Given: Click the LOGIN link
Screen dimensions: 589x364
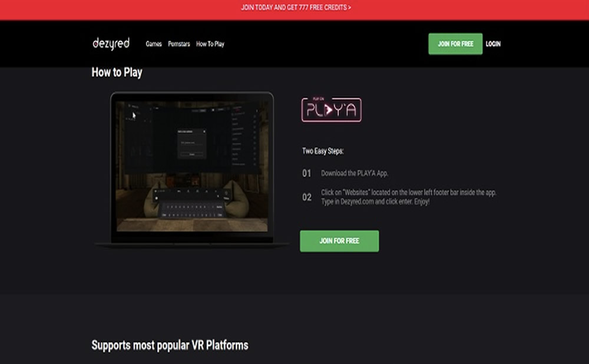Looking at the screenshot, I should click(493, 44).
